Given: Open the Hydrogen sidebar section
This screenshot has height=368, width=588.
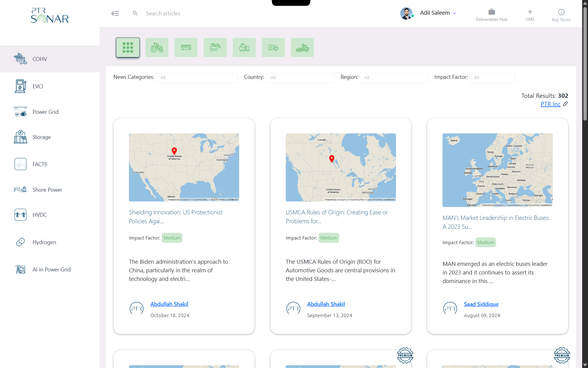Looking at the screenshot, I should click(x=44, y=242).
